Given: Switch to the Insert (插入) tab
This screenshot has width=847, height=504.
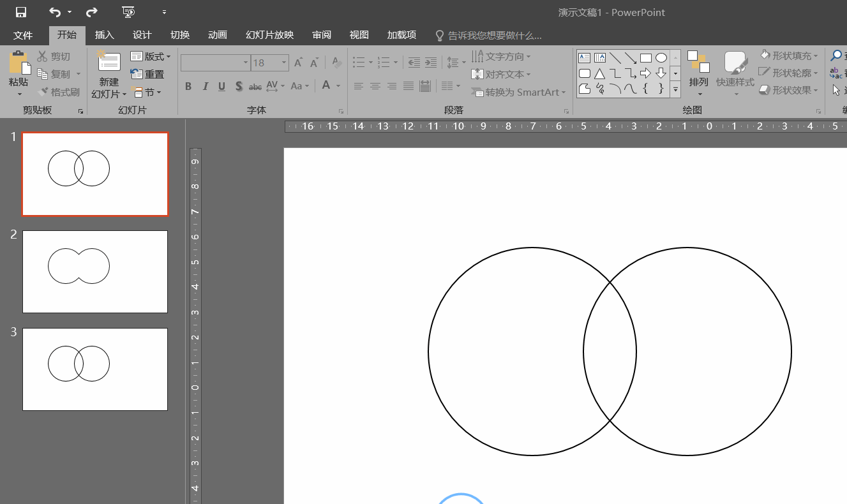Looking at the screenshot, I should (104, 35).
